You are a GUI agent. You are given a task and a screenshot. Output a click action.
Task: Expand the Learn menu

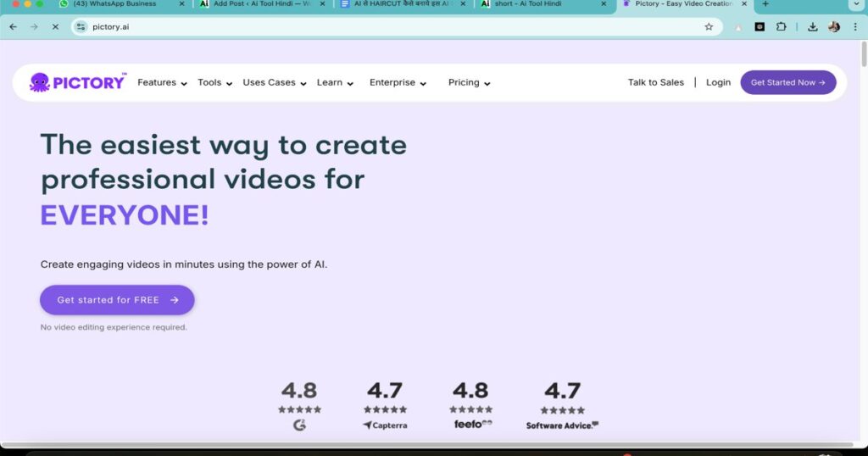click(335, 82)
